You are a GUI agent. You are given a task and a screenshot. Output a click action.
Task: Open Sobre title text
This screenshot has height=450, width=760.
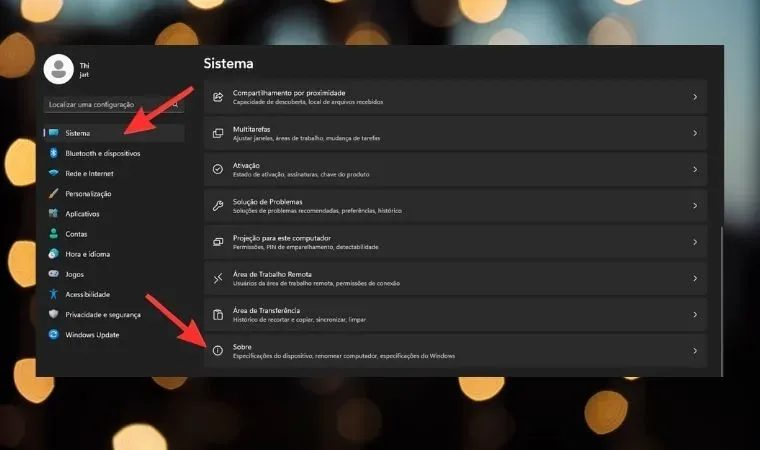click(x=242, y=347)
